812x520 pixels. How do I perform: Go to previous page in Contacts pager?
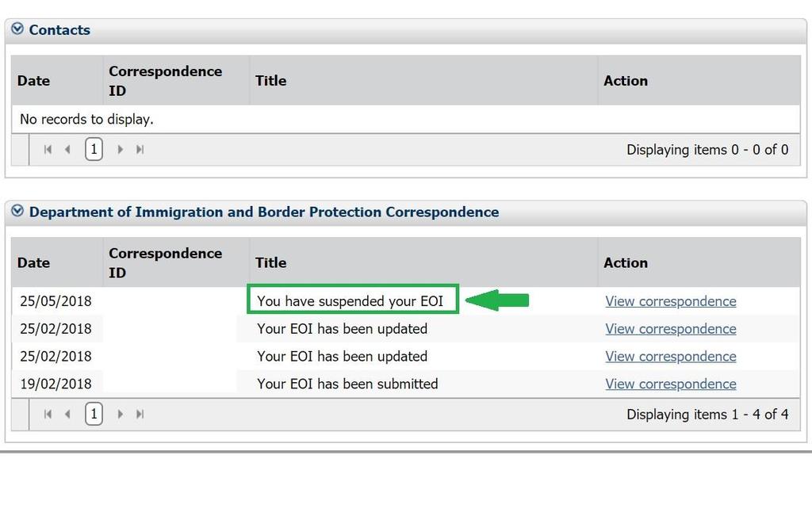point(67,149)
